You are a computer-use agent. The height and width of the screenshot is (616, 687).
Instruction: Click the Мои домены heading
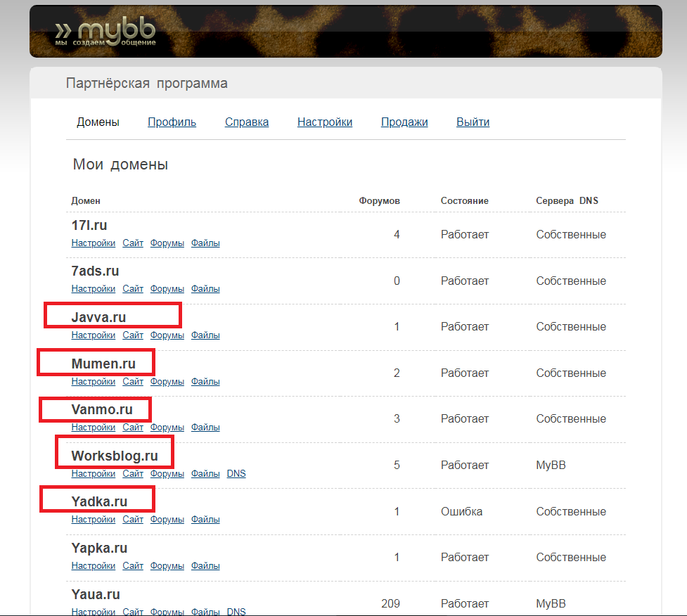pos(120,165)
